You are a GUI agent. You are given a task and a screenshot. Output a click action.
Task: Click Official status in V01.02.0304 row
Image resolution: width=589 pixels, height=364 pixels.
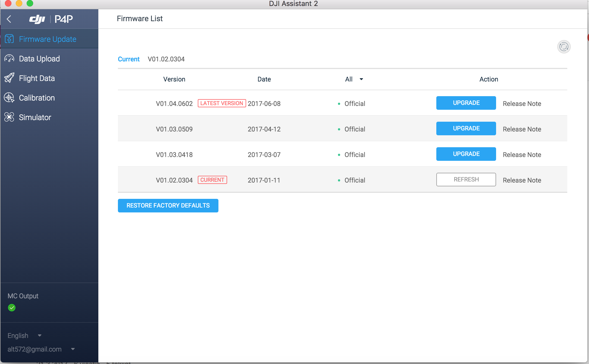coord(355,180)
